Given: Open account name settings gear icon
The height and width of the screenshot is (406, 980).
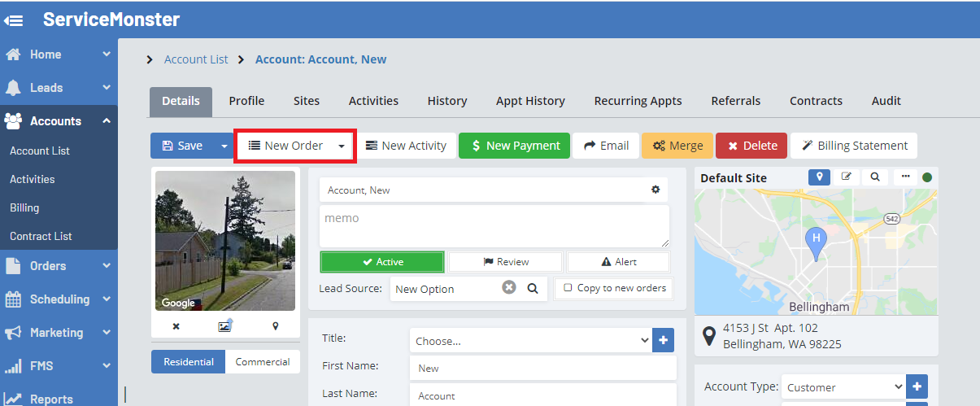Looking at the screenshot, I should [656, 190].
